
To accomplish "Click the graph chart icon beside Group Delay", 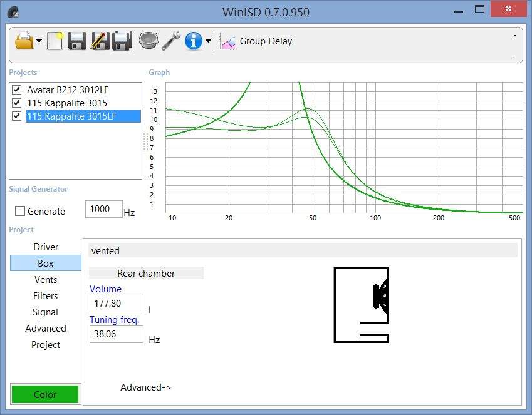I will (x=227, y=41).
